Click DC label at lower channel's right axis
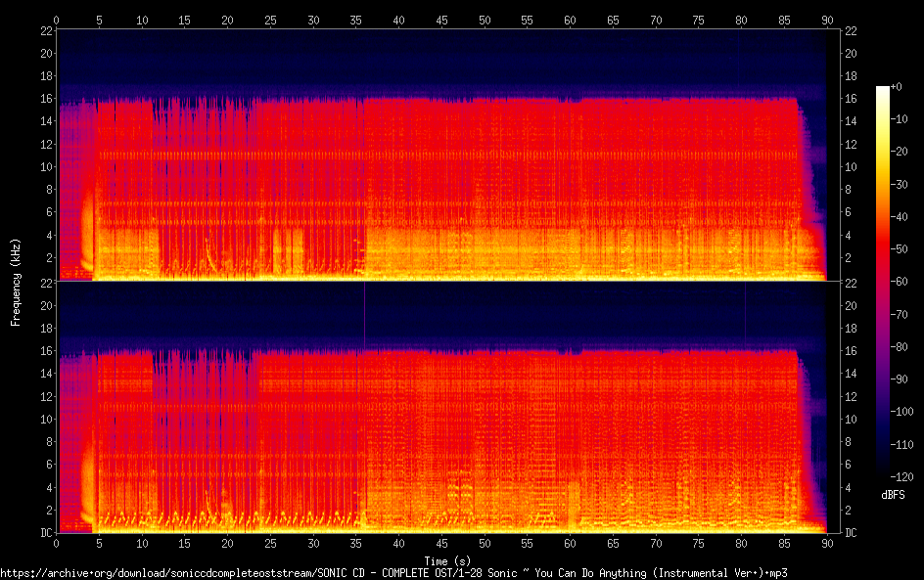The image size is (924, 580). pos(852,533)
